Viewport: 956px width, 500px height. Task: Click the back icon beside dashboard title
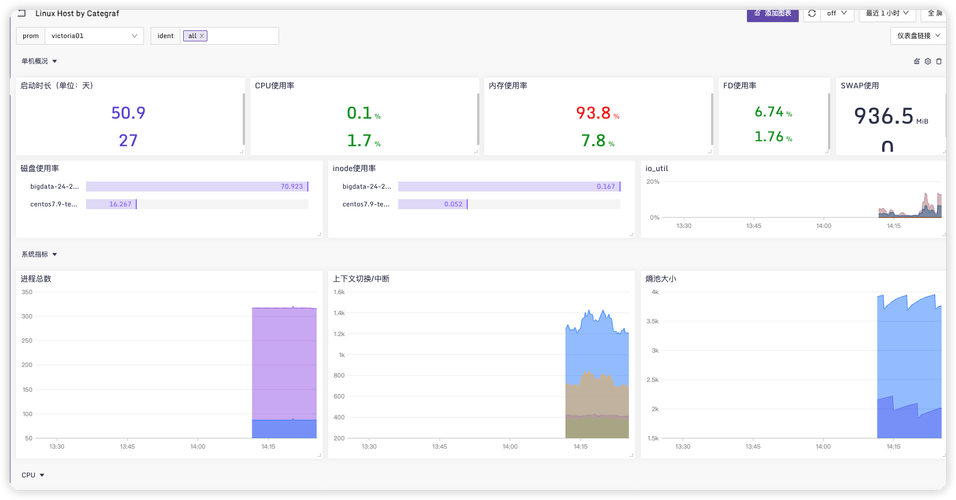22,13
